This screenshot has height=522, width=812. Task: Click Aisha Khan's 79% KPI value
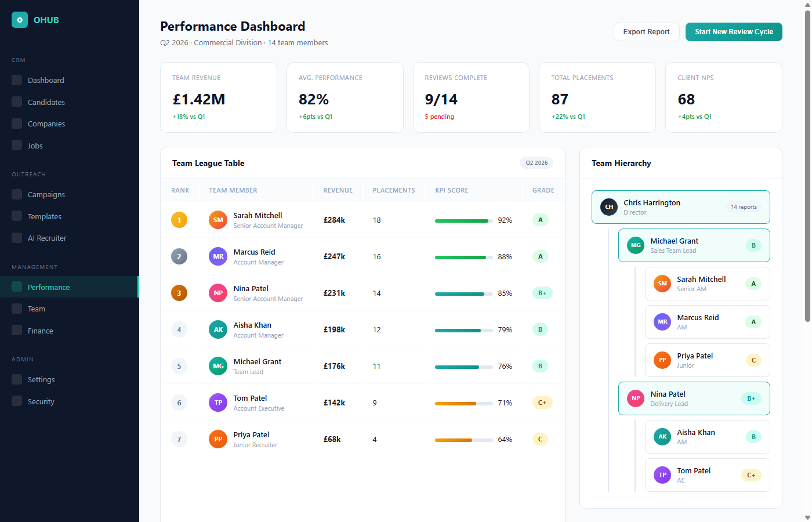click(505, 329)
